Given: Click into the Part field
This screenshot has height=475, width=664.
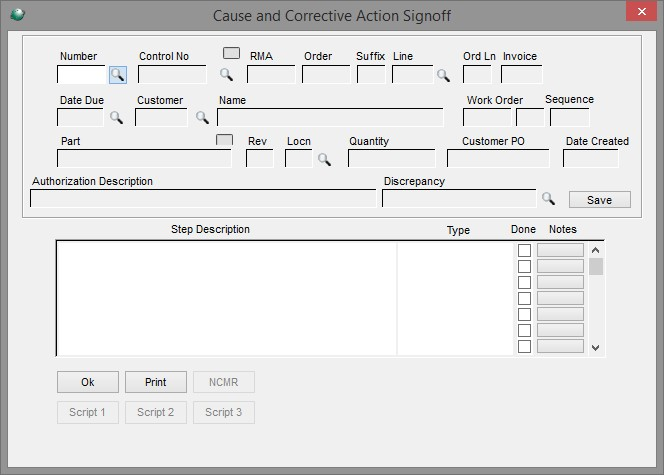Looking at the screenshot, I should pyautogui.click(x=144, y=158).
